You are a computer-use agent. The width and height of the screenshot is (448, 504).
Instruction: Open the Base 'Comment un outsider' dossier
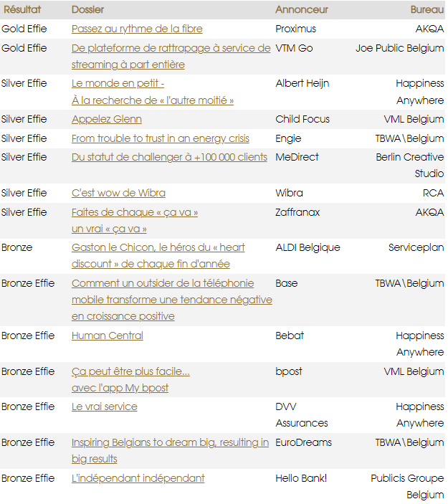[163, 283]
